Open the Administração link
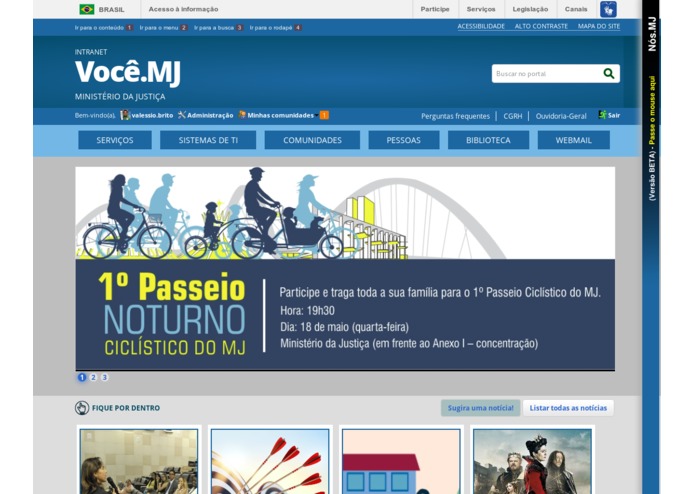695x494 pixels. click(210, 115)
